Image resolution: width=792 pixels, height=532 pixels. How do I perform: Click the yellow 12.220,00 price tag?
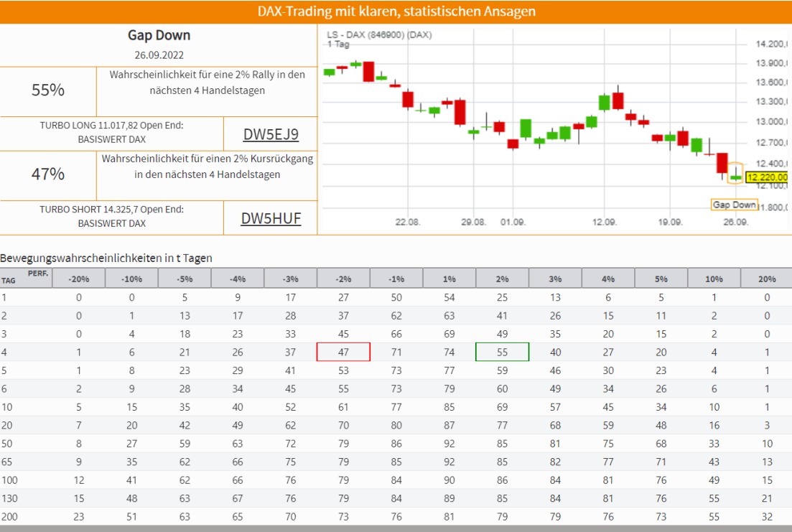point(767,177)
